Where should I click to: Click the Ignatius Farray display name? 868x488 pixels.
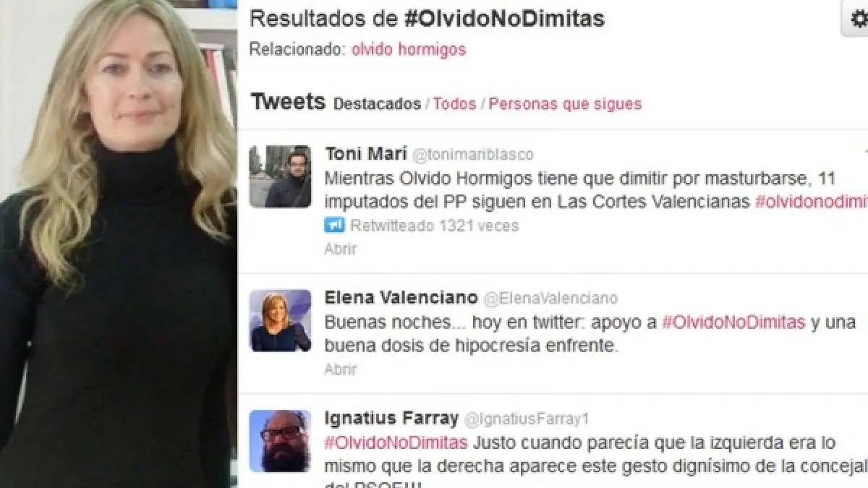pyautogui.click(x=391, y=418)
